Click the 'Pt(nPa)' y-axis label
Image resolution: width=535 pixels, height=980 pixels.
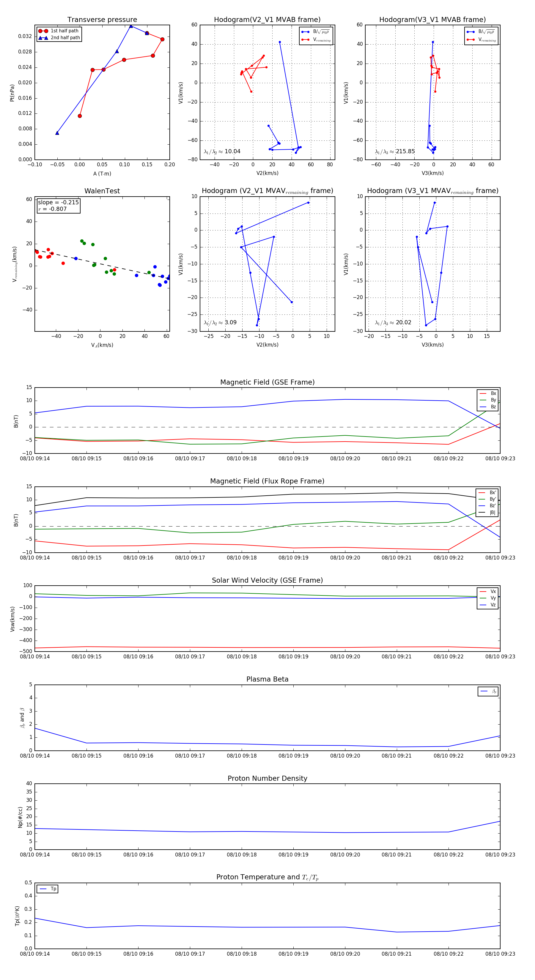click(12, 93)
